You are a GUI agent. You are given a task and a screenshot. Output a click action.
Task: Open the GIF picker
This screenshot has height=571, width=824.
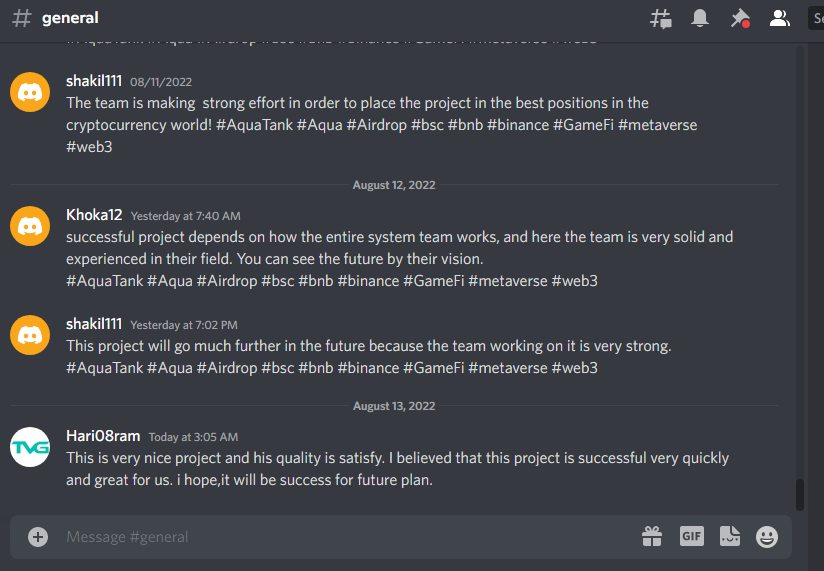pos(692,536)
